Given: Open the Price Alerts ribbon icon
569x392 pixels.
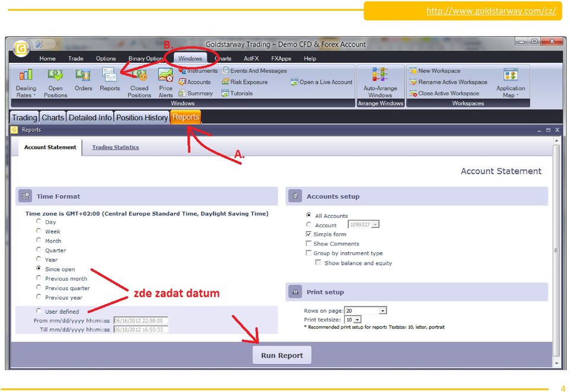Looking at the screenshot, I should click(165, 75).
